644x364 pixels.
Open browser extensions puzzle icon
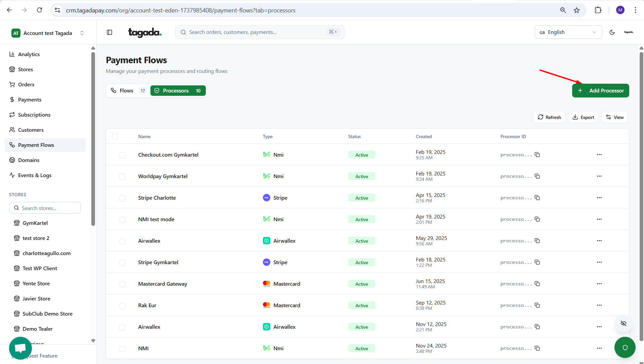pyautogui.click(x=598, y=10)
